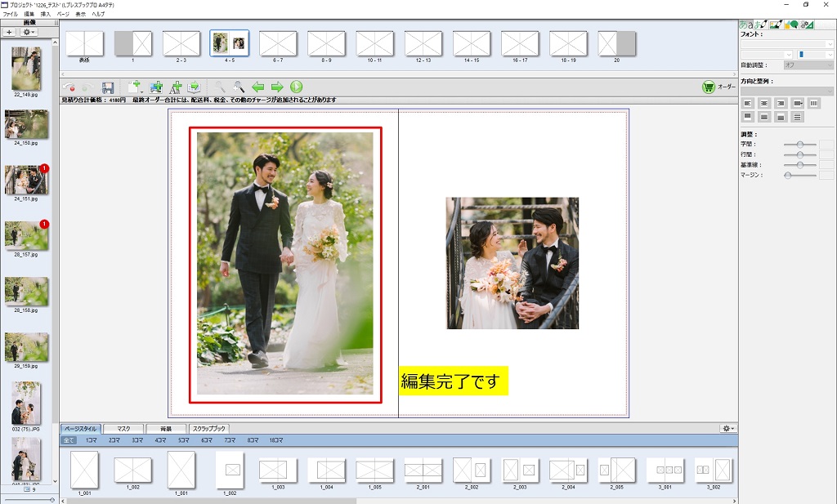The image size is (837, 504).
Task: Click the align text right icon
Action: pos(781,103)
